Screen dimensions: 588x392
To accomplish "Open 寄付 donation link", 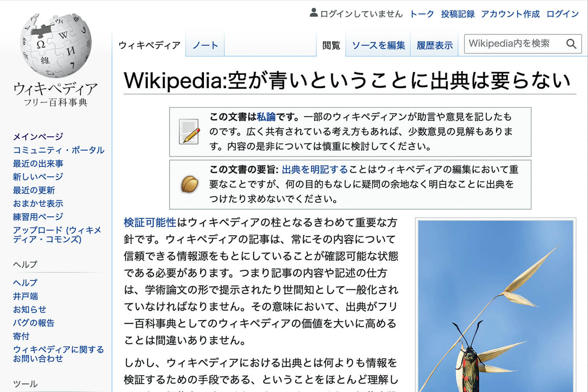I will click(21, 336).
